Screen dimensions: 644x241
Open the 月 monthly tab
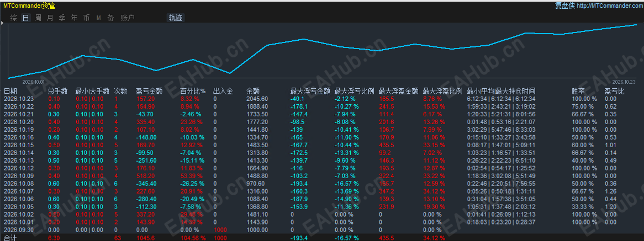(x=50, y=18)
